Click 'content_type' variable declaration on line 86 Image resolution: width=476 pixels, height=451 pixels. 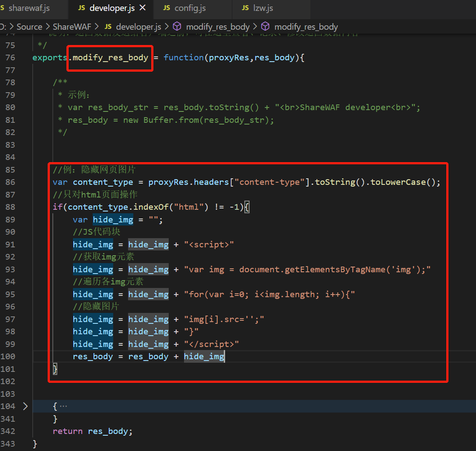[x=103, y=182]
